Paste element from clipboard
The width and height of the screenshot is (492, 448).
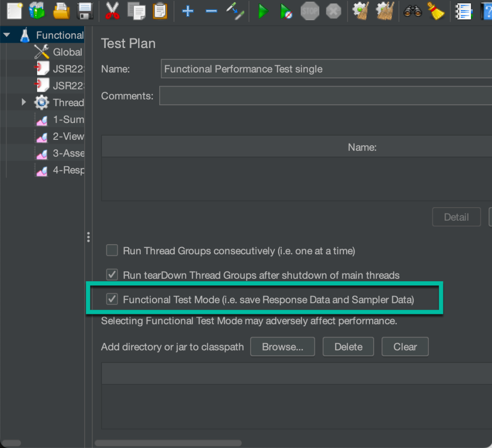coord(160,11)
